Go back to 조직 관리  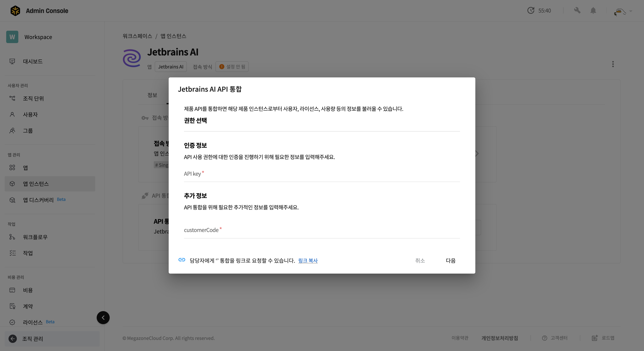pos(52,339)
